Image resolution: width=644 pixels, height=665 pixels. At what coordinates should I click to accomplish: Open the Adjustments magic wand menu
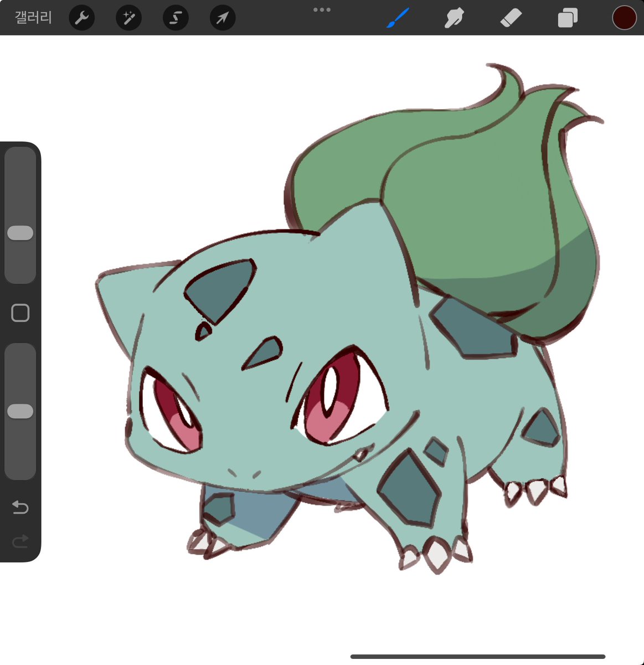coord(129,18)
